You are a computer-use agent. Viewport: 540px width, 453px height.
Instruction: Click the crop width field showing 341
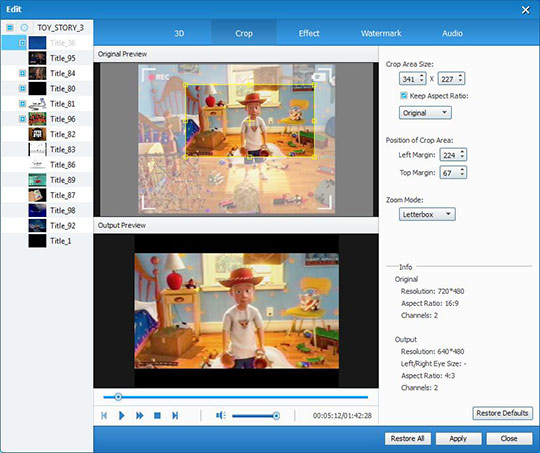[409, 79]
